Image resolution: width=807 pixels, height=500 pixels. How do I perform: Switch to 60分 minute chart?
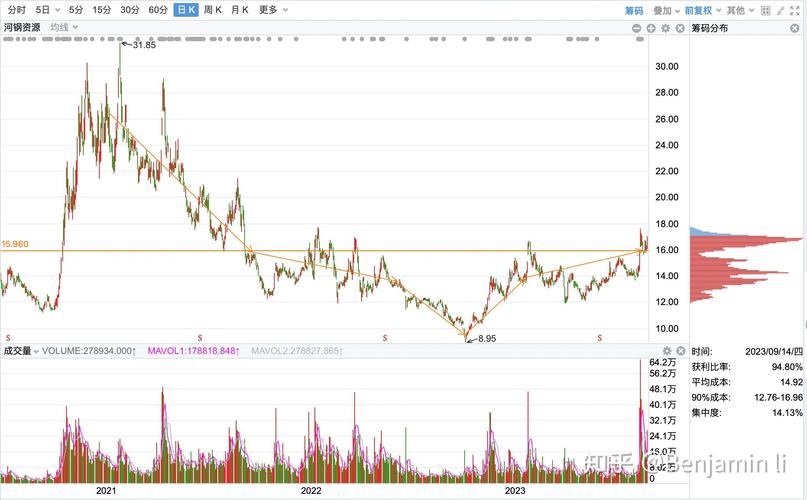[158, 10]
